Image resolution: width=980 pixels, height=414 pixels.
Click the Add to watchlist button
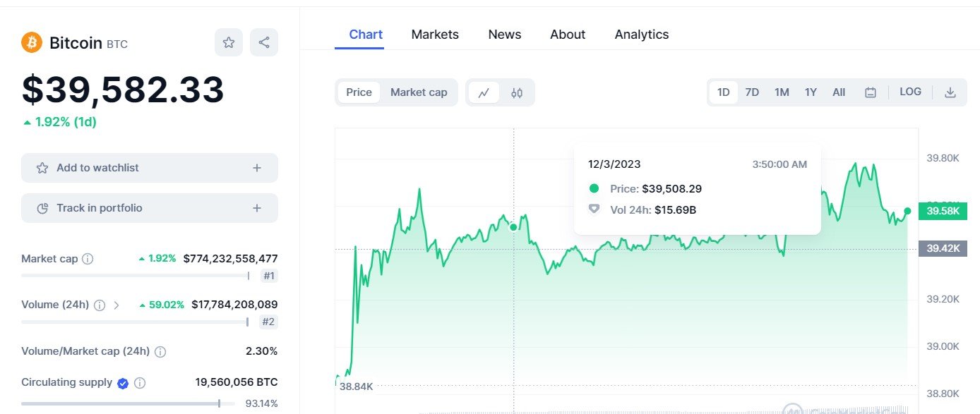(97, 168)
